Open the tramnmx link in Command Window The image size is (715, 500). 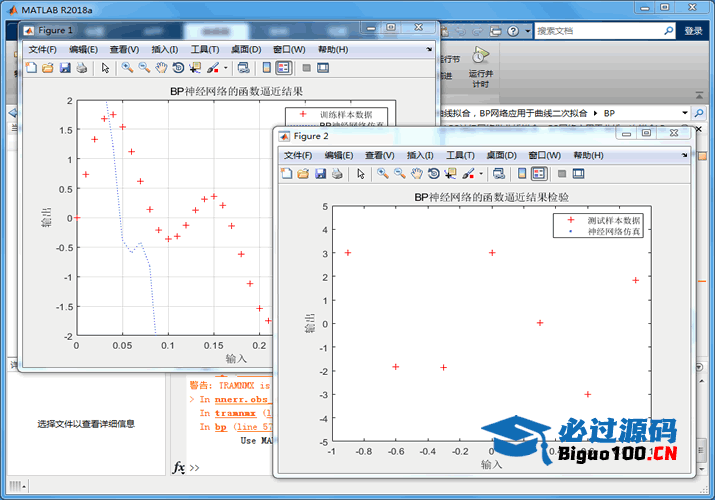[235, 412]
